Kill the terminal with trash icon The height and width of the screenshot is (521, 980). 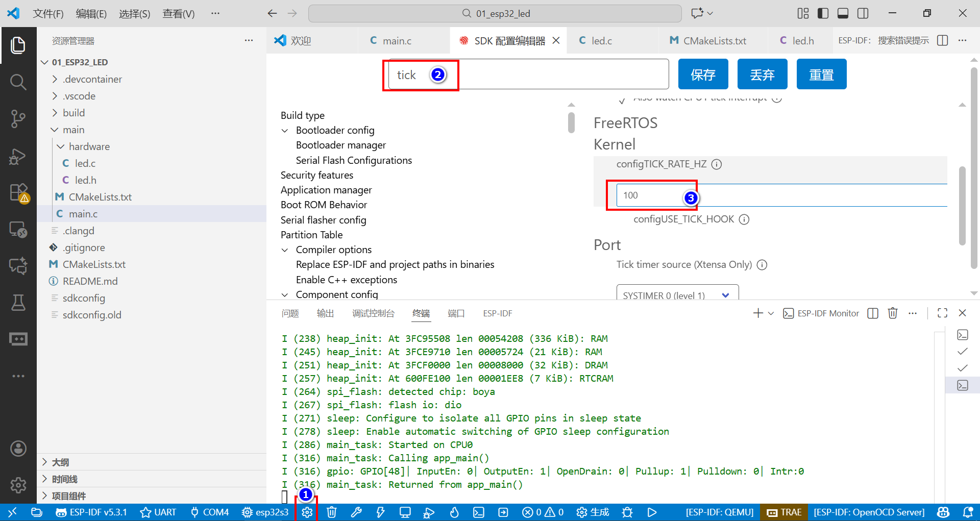(893, 313)
